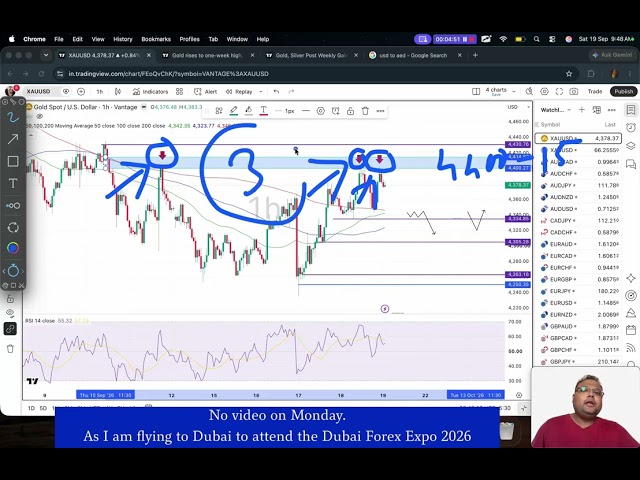
Task: Toggle lock all drawings in left toolbar
Action: tap(11, 299)
